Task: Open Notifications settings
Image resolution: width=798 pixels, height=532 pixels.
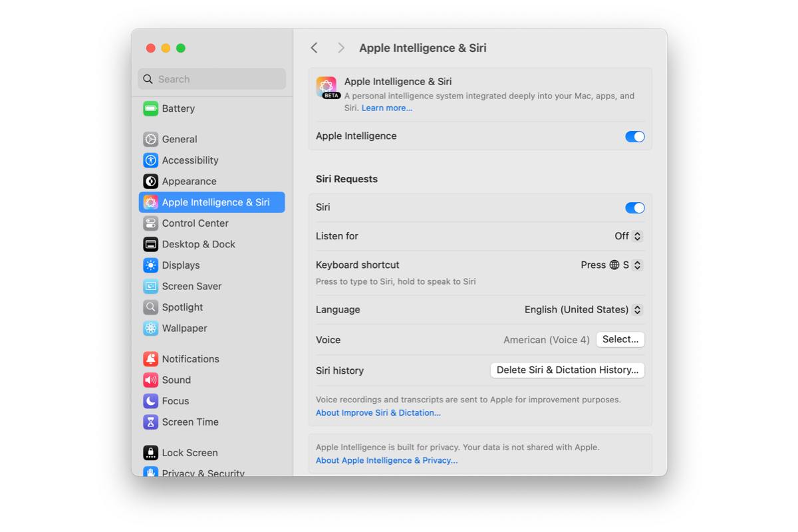Action: 211,359
